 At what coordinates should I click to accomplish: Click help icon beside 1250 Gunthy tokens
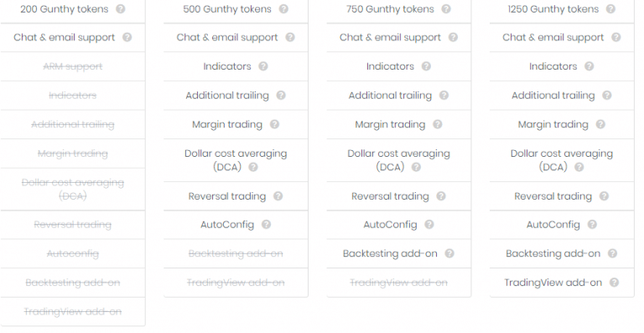pos(610,8)
